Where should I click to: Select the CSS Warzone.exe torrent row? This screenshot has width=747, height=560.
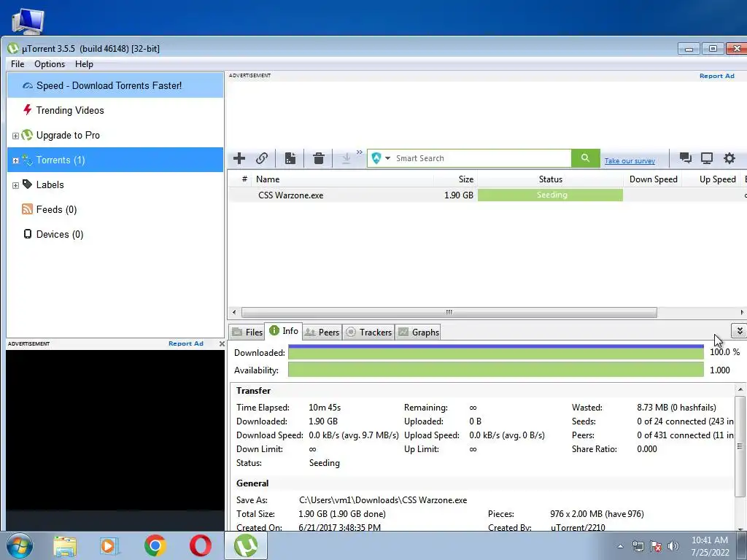(487, 195)
